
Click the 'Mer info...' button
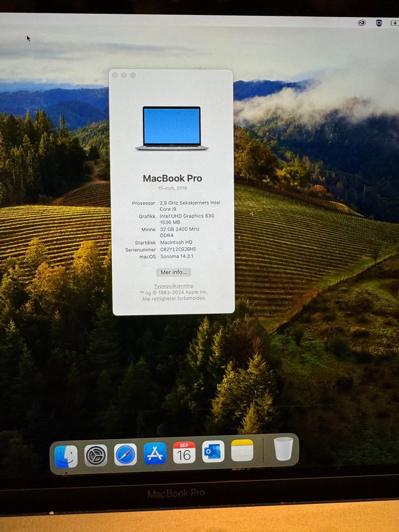[x=174, y=272]
